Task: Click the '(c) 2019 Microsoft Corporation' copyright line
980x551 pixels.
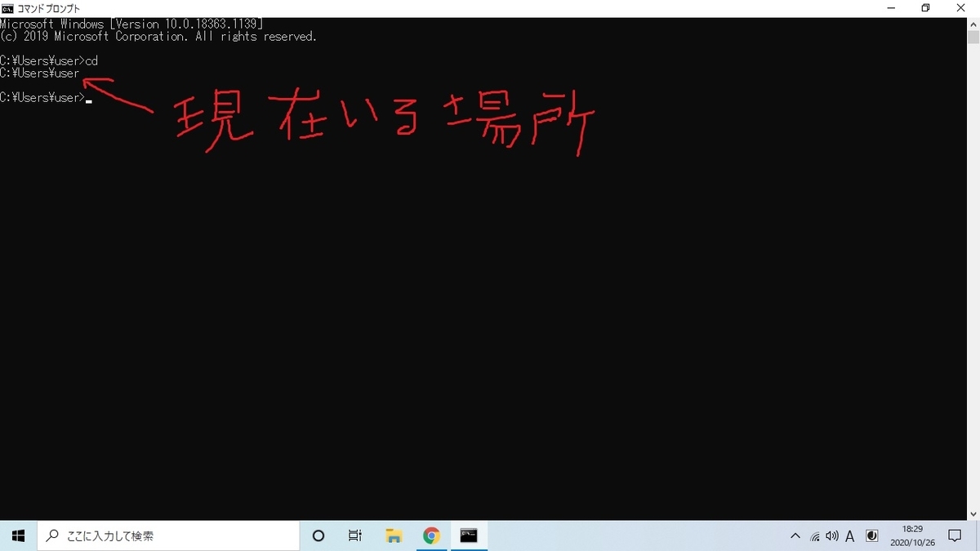Action: [158, 37]
